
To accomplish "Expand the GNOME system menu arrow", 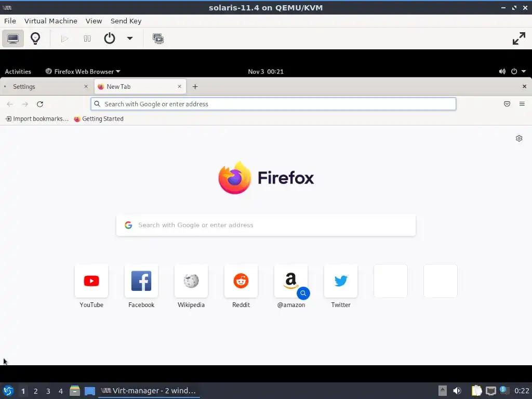I will [x=524, y=72].
